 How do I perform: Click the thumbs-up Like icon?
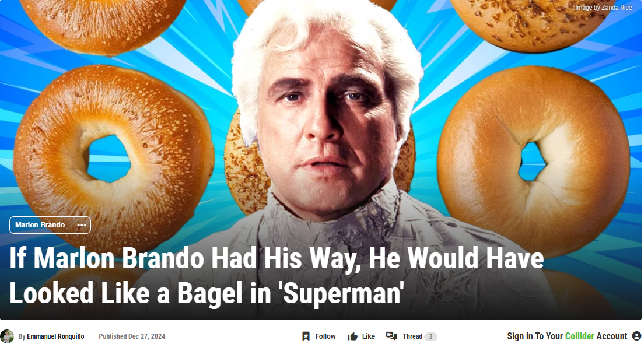[353, 336]
